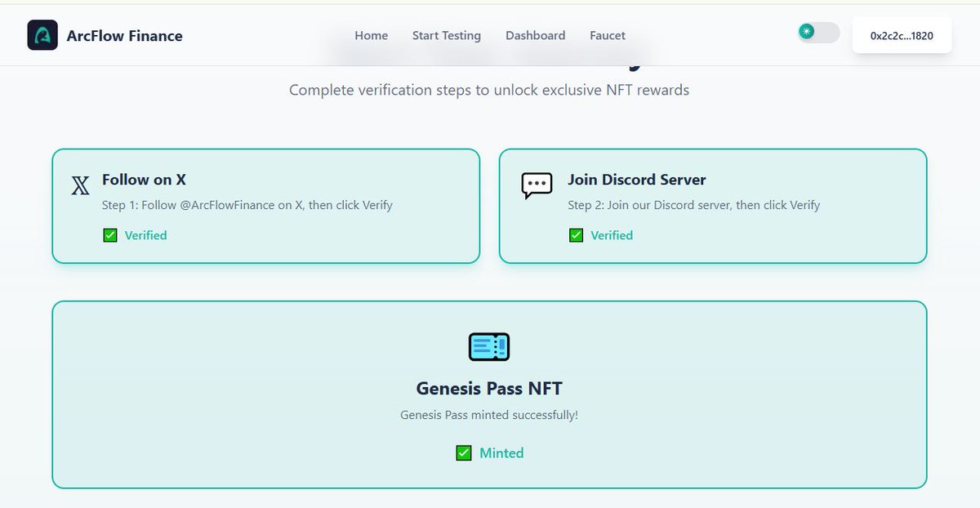Click the ArcFlow Finance logo icon

pos(42,35)
